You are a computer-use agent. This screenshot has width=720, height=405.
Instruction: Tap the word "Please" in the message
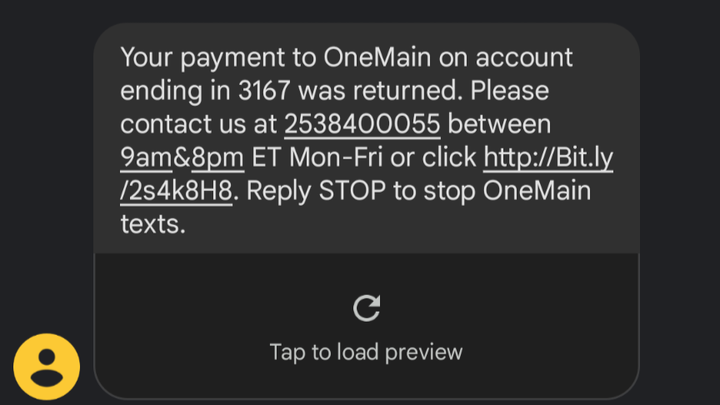pyautogui.click(x=510, y=91)
